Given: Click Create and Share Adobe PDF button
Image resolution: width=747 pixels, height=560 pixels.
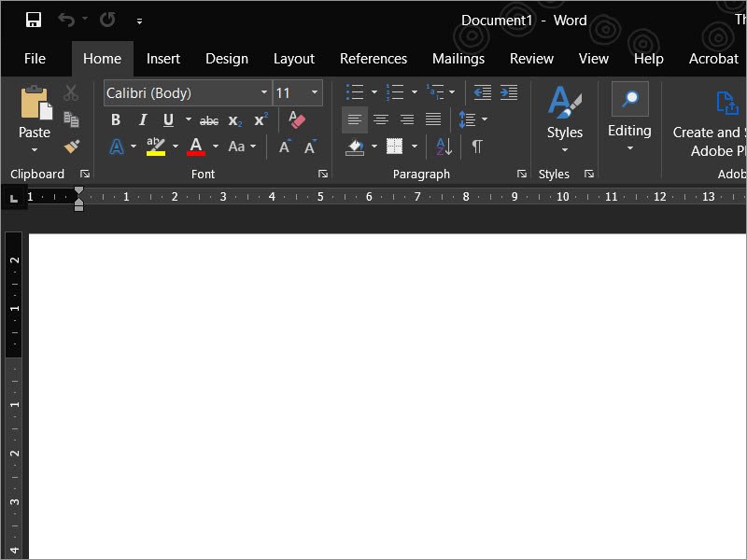Looking at the screenshot, I should pyautogui.click(x=708, y=124).
